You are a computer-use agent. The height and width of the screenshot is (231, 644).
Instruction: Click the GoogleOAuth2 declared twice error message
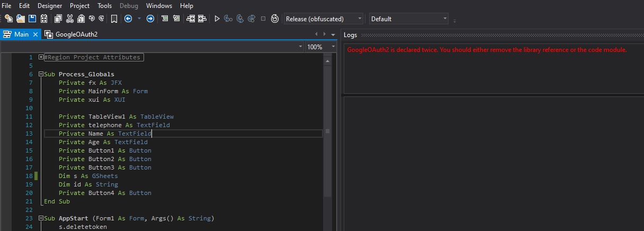[x=487, y=50]
